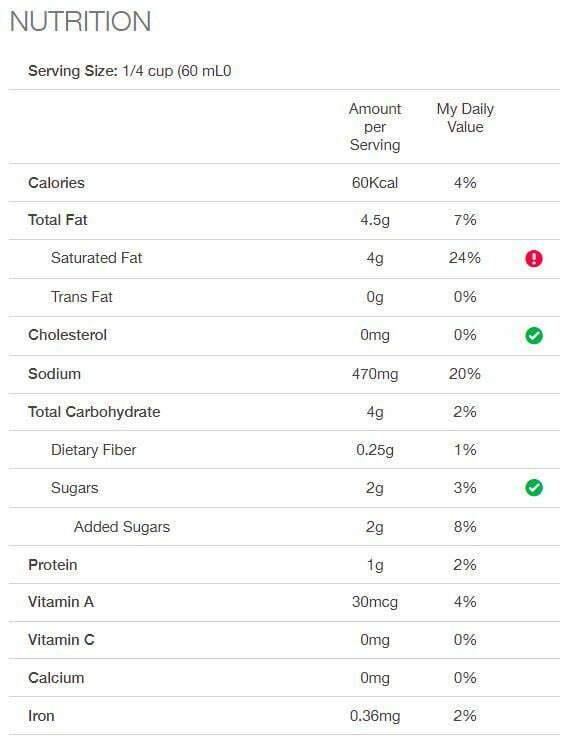The height and width of the screenshot is (741, 571).
Task: Click the Saturated Fat label
Action: point(96,258)
